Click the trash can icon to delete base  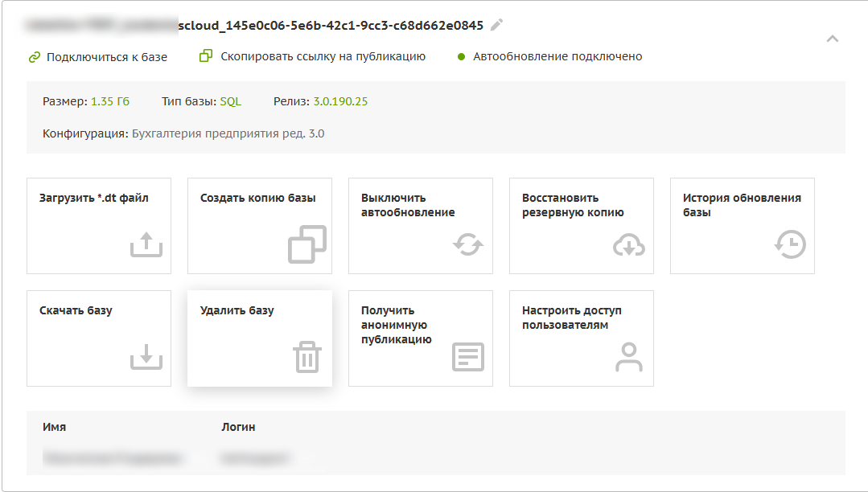pyautogui.click(x=307, y=357)
